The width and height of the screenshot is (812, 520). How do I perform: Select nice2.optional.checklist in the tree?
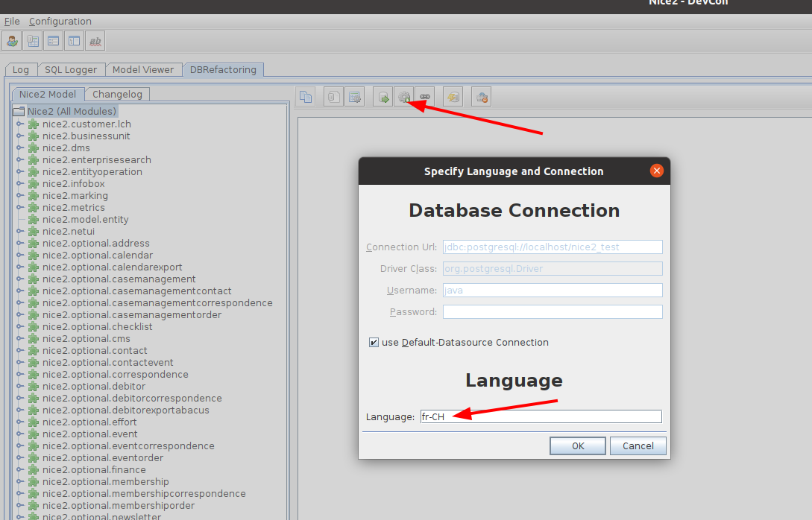98,326
